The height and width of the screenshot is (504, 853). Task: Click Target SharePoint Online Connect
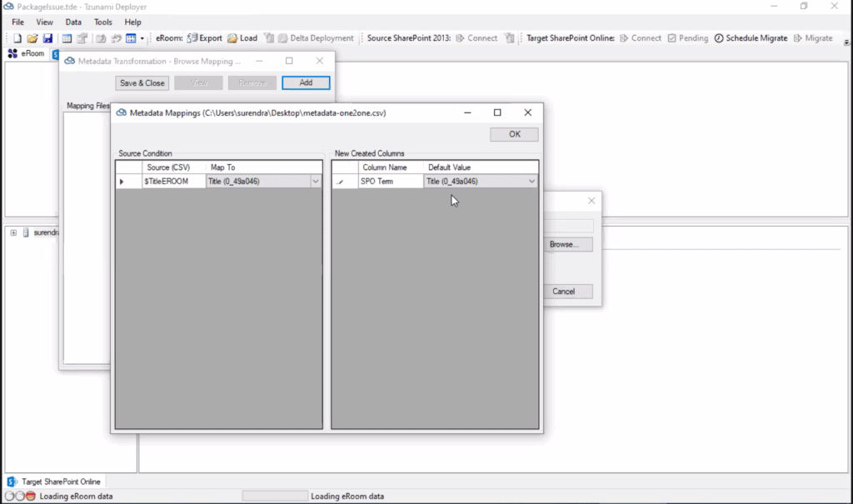(x=641, y=38)
